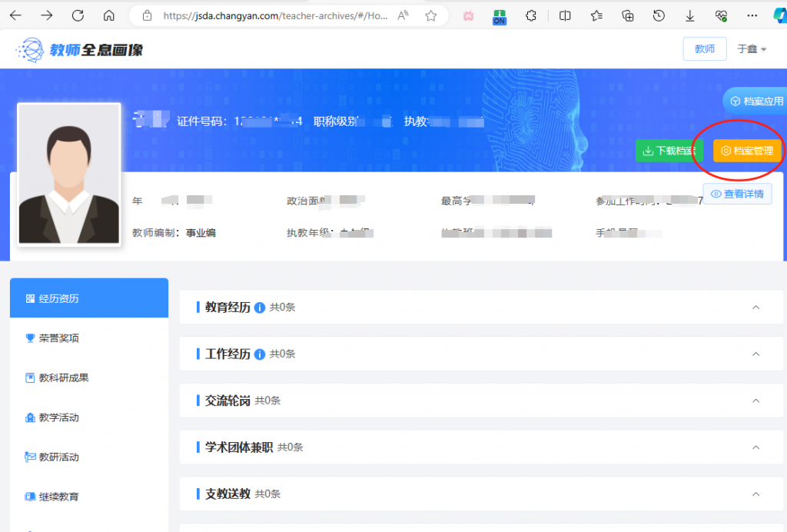Click info icon next to 工作经历

pos(260,354)
